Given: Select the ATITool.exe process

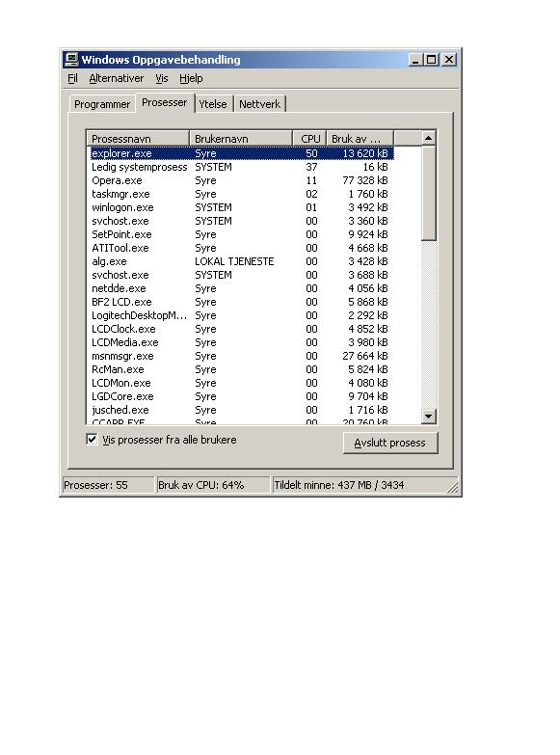Looking at the screenshot, I should click(x=242, y=248).
